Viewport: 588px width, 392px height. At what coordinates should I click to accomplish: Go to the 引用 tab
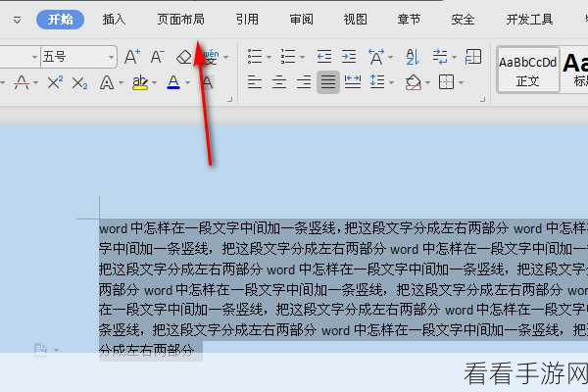pyautogui.click(x=247, y=20)
